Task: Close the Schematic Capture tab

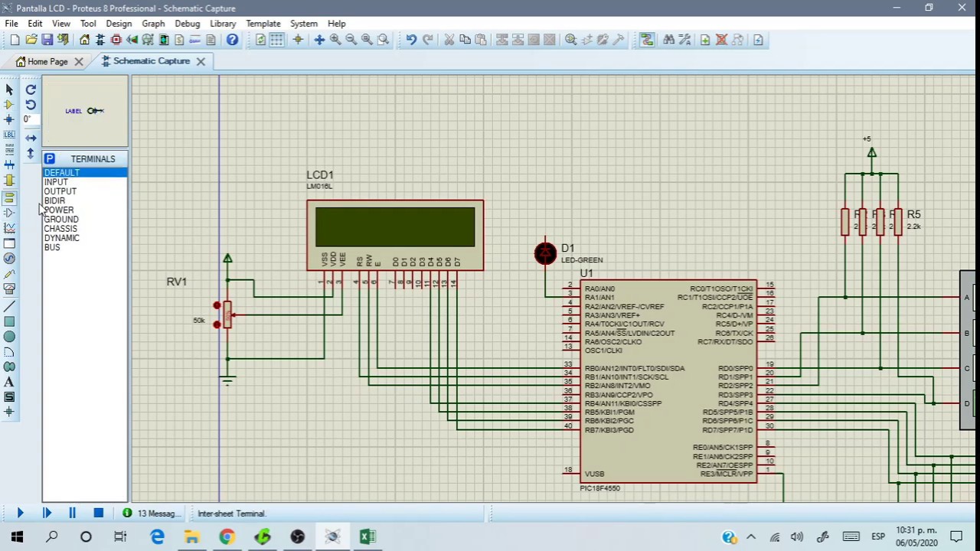Action: (x=201, y=61)
